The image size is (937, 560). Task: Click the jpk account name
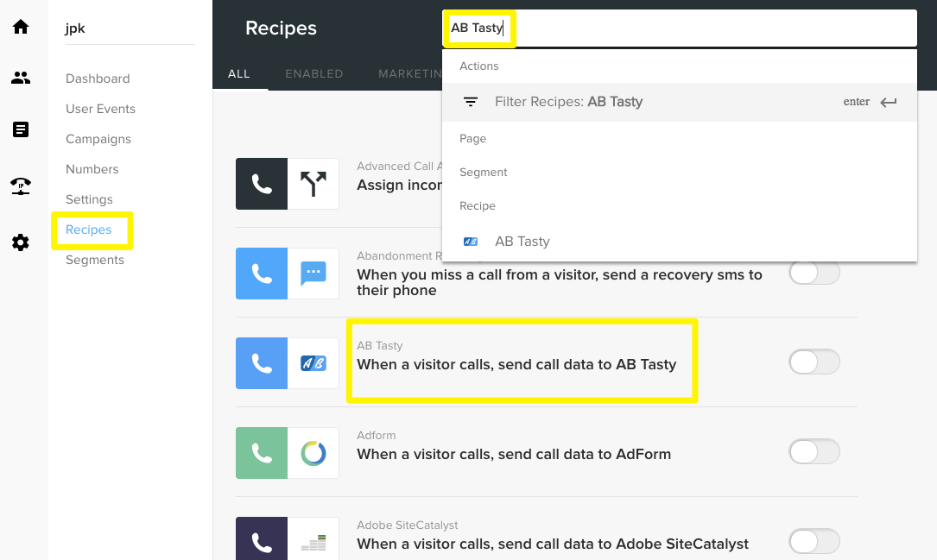tap(75, 28)
